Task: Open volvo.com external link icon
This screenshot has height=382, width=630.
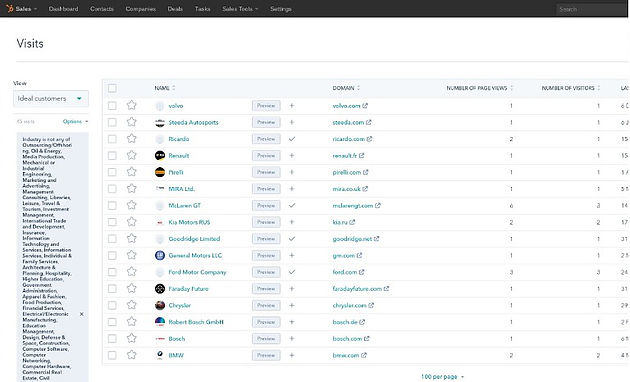Action: pos(365,106)
